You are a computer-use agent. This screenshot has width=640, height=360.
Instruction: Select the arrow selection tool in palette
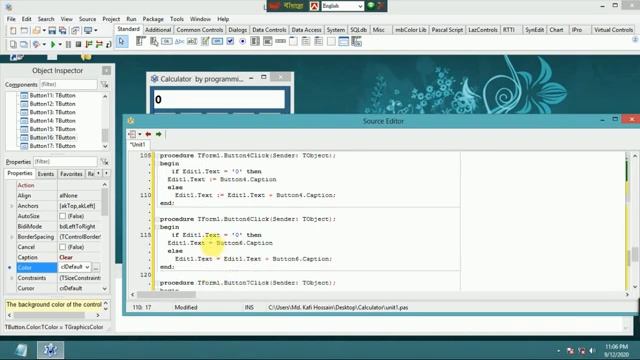pyautogui.click(x=122, y=41)
